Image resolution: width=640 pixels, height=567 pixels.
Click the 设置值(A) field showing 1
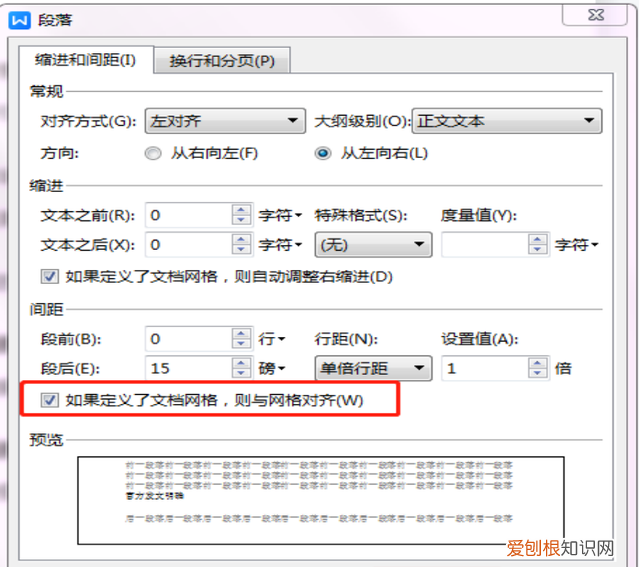tap(485, 369)
